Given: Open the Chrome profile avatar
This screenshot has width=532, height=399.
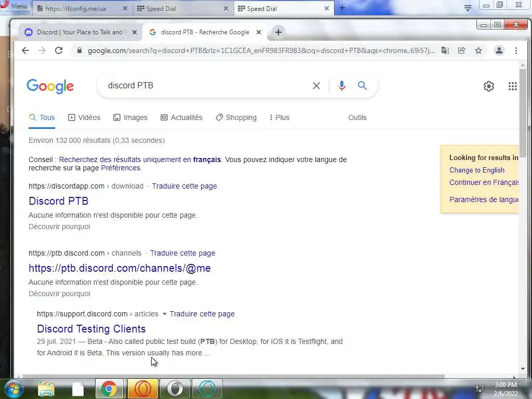Looking at the screenshot, I should pos(499,50).
